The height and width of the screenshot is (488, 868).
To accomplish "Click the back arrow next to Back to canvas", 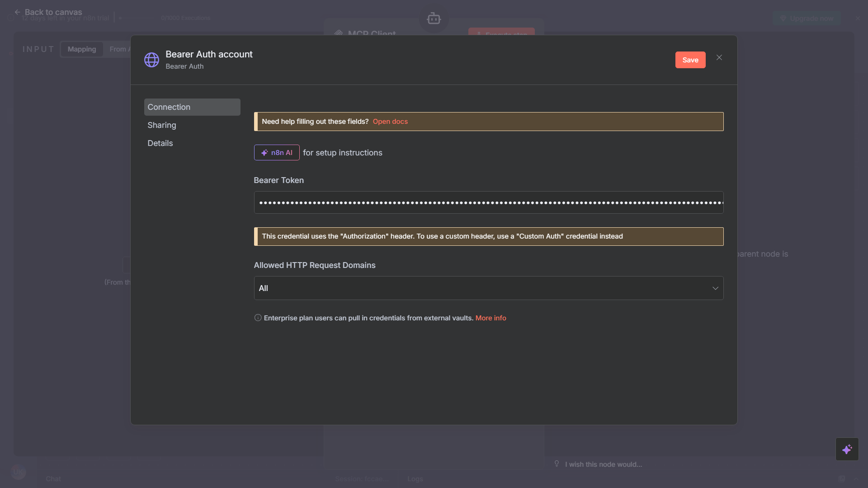I will [17, 12].
